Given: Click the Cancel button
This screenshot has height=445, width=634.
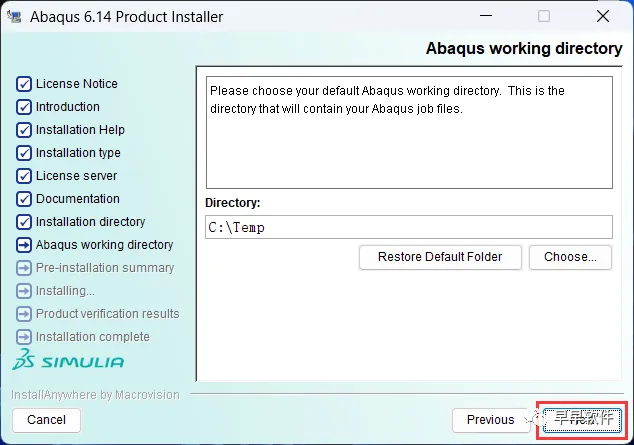Looking at the screenshot, I should (x=46, y=420).
